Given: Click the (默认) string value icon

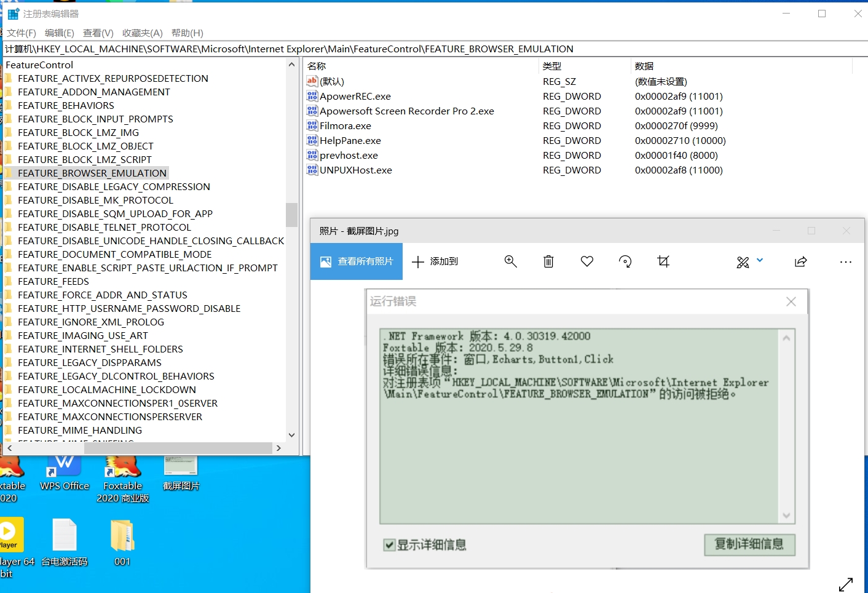Looking at the screenshot, I should pyautogui.click(x=312, y=81).
